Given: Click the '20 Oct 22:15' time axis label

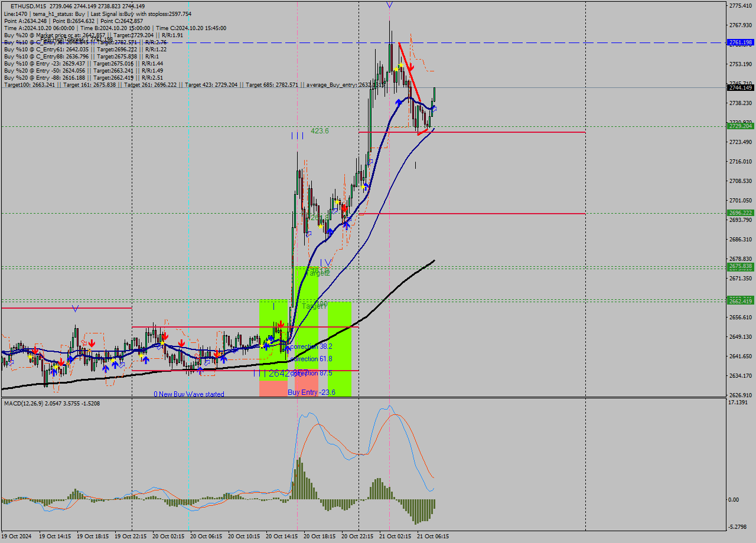Looking at the screenshot, I should click(357, 537).
